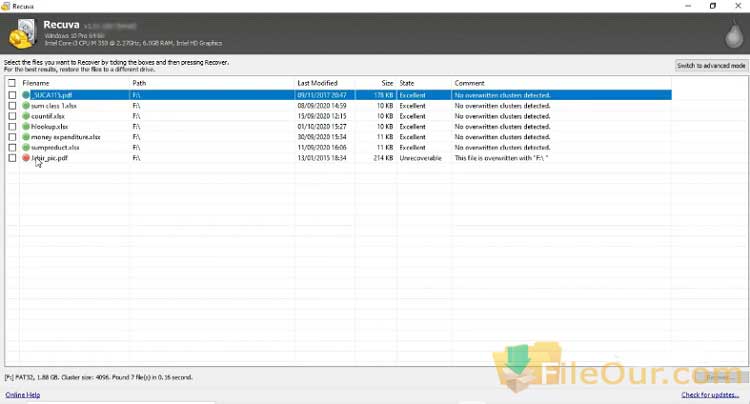The width and height of the screenshot is (750, 404).
Task: Click the "This file is overwritten with" comment
Action: [x=501, y=158]
